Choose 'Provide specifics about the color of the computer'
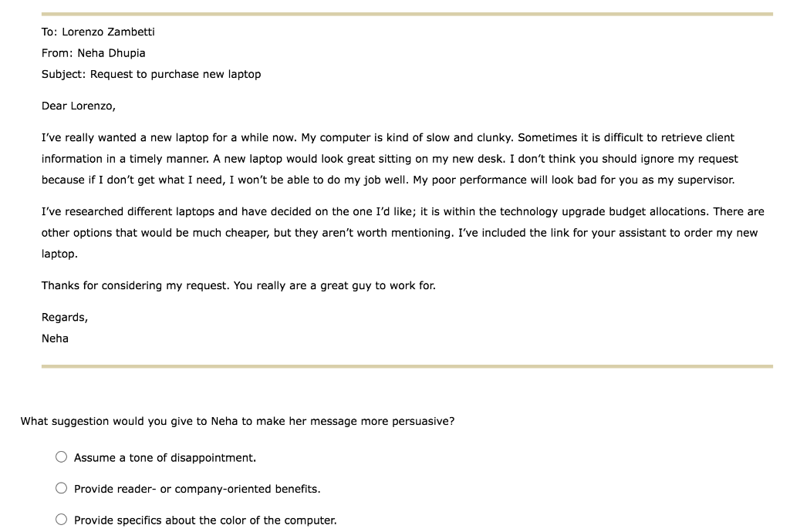 click(61, 520)
